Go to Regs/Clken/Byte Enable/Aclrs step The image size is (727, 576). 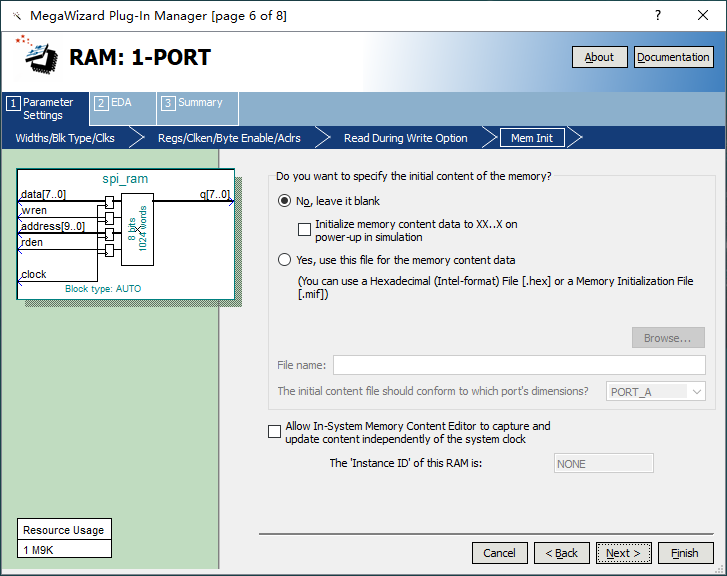click(229, 138)
